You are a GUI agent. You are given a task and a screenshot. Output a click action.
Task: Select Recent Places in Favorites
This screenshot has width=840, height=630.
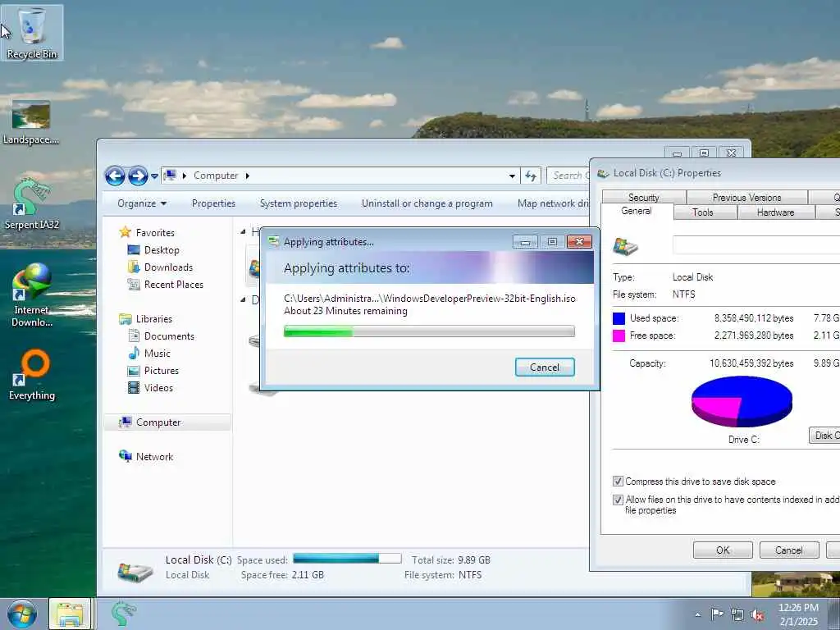pyautogui.click(x=174, y=285)
